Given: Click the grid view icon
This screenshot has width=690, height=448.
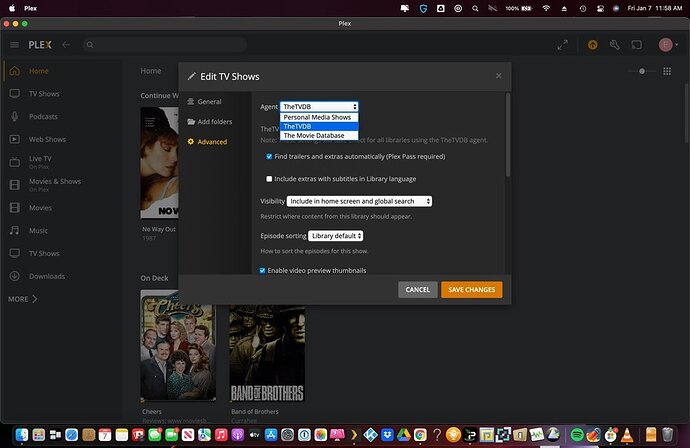Looking at the screenshot, I should coord(667,71).
